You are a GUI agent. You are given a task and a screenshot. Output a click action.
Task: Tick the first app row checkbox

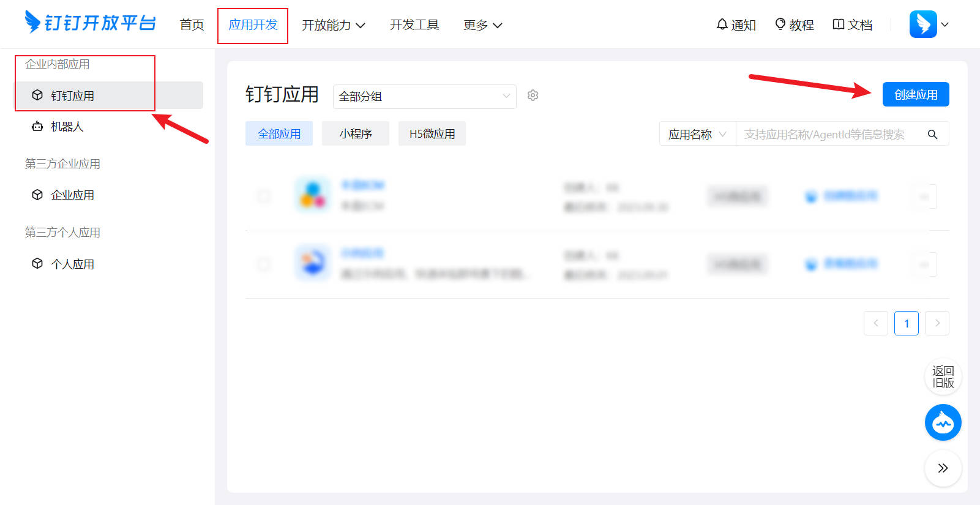[264, 196]
